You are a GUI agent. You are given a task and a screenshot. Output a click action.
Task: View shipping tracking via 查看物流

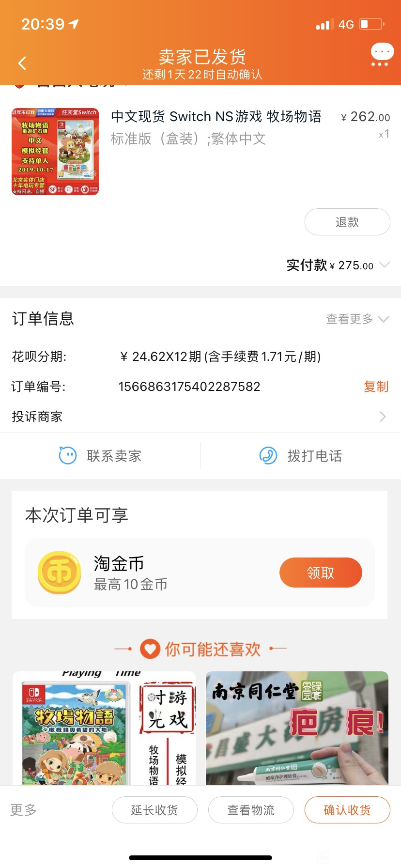[x=251, y=810]
